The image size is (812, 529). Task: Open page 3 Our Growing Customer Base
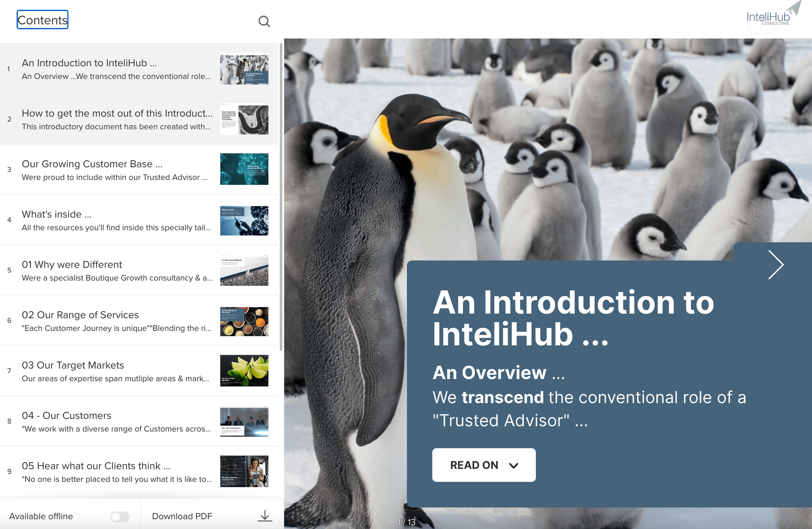(139, 170)
